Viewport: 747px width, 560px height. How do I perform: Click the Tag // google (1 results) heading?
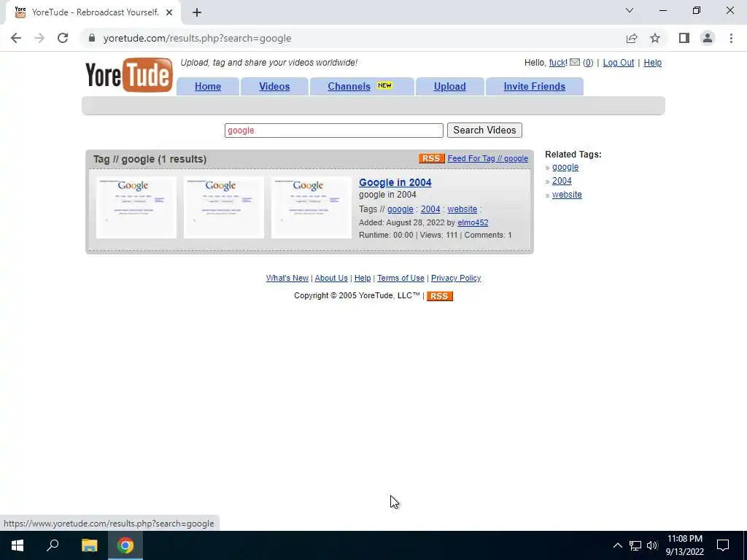[150, 159]
